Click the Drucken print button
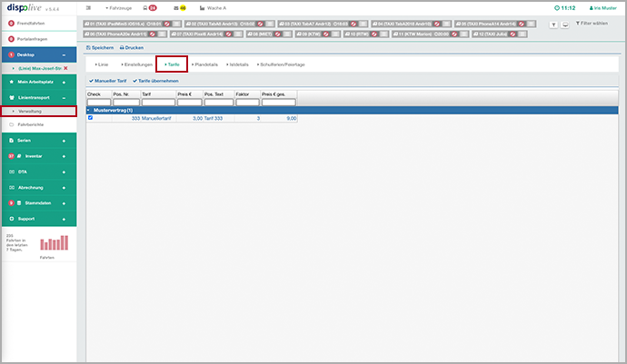This screenshot has height=364, width=627. pyautogui.click(x=132, y=47)
